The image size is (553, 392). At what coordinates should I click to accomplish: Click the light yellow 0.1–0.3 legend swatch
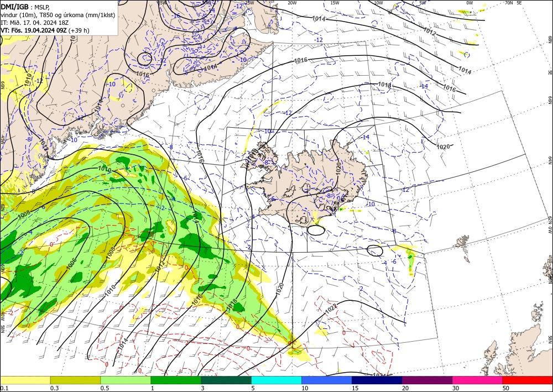pyautogui.click(x=25, y=380)
